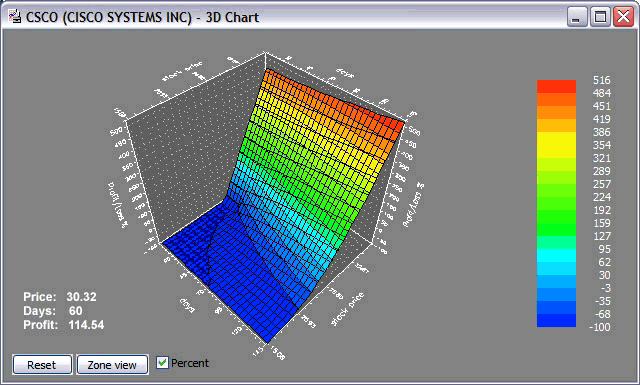Click the legend value 386
The width and height of the screenshot is (640, 385).
pyautogui.click(x=602, y=132)
